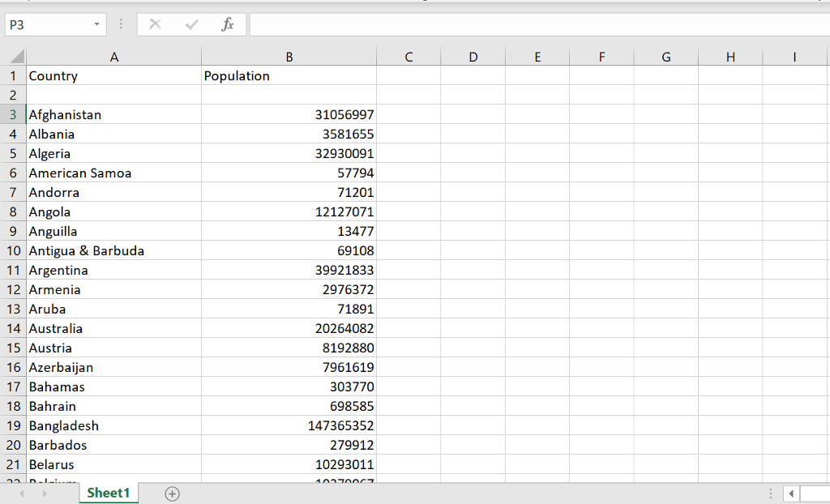Click inside the formula bar

[x=486, y=24]
